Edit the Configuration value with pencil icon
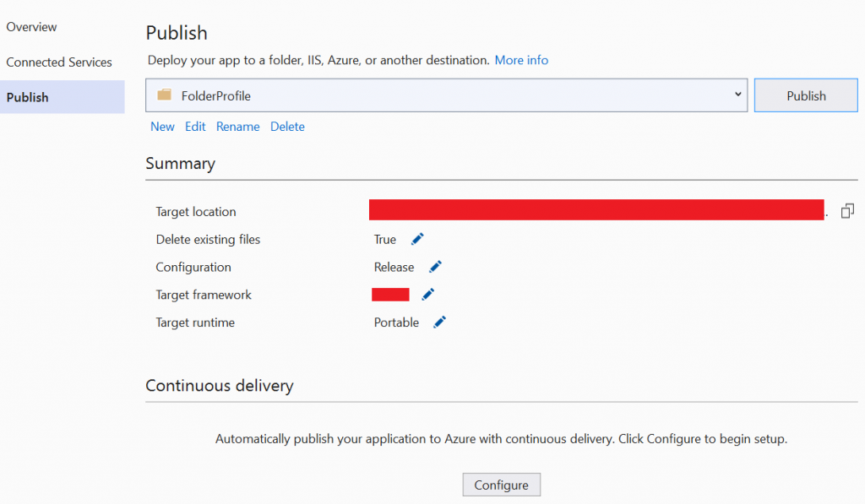The image size is (865, 504). (x=434, y=267)
